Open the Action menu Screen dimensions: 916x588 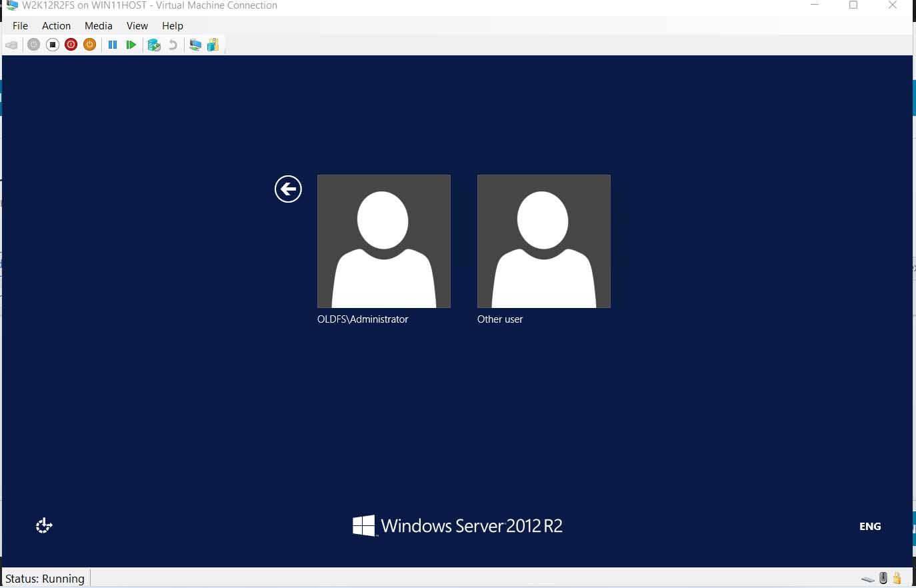pyautogui.click(x=57, y=25)
